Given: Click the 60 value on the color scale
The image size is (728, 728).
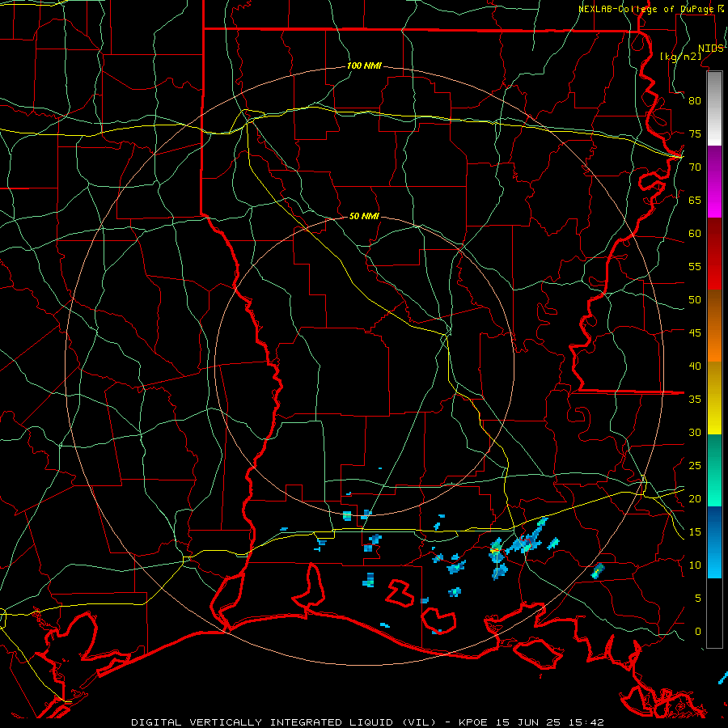Looking at the screenshot, I should pos(695,234).
